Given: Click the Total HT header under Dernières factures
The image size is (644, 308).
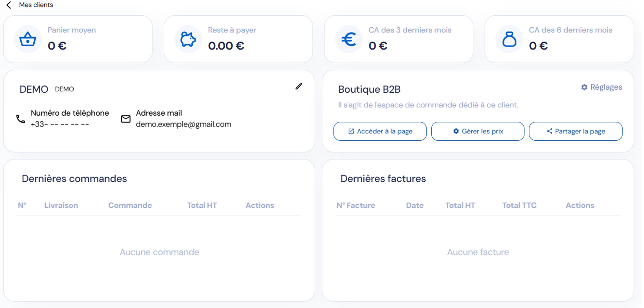Looking at the screenshot, I should [460, 205].
